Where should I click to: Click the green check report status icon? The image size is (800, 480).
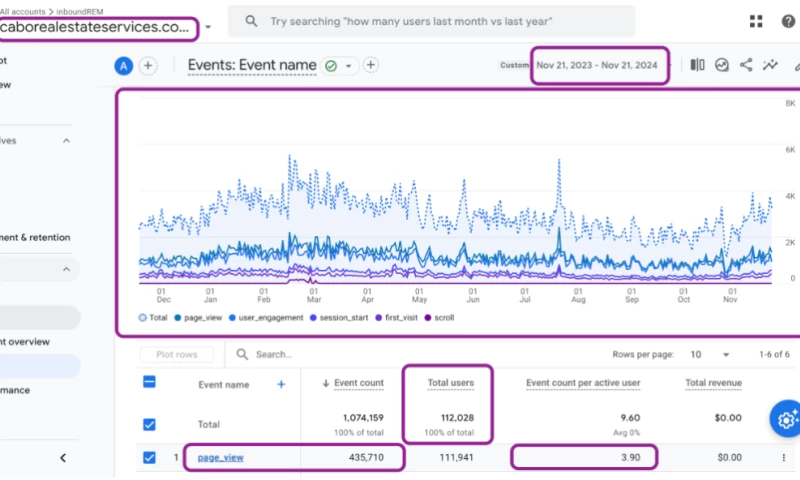click(331, 66)
